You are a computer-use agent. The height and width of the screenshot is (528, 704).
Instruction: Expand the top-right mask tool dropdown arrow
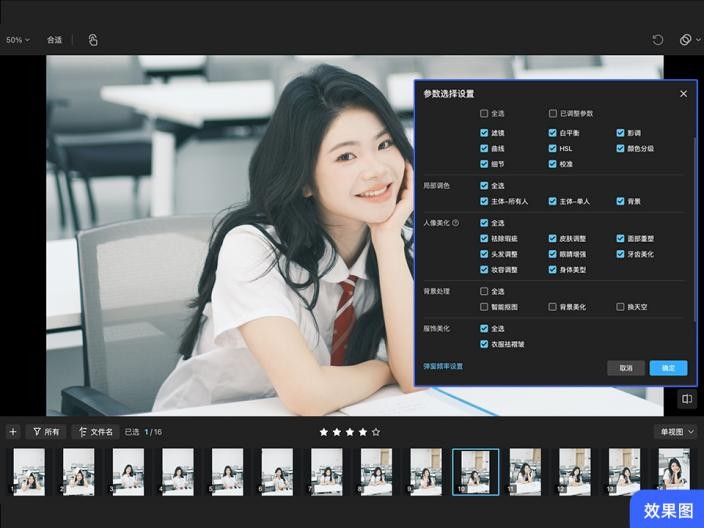697,40
